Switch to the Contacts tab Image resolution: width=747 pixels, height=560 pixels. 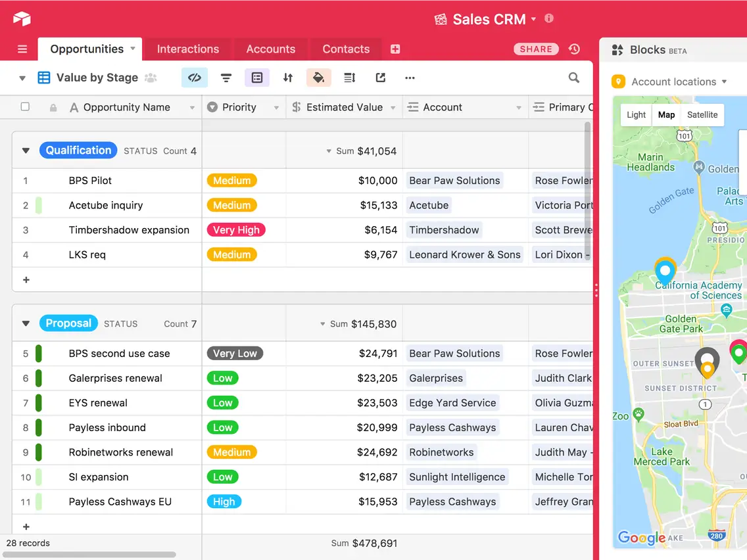(345, 49)
